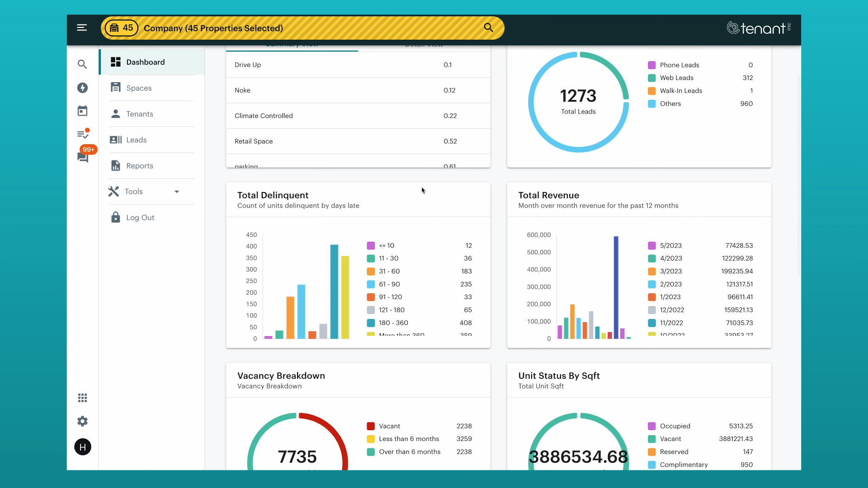Open the apps grid icon near the bottom
The width and height of the screenshot is (868, 488).
coord(82,398)
